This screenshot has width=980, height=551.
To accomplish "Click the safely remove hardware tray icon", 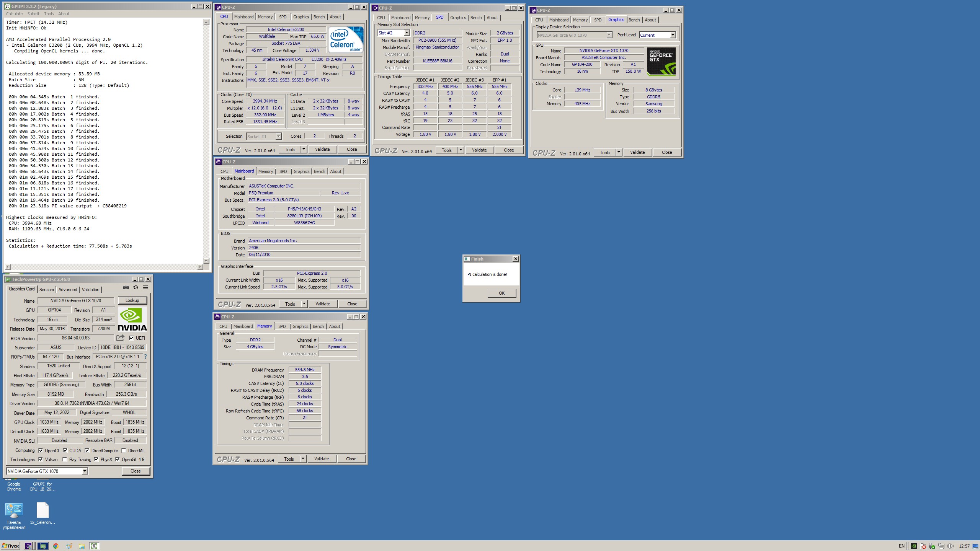I will point(932,546).
